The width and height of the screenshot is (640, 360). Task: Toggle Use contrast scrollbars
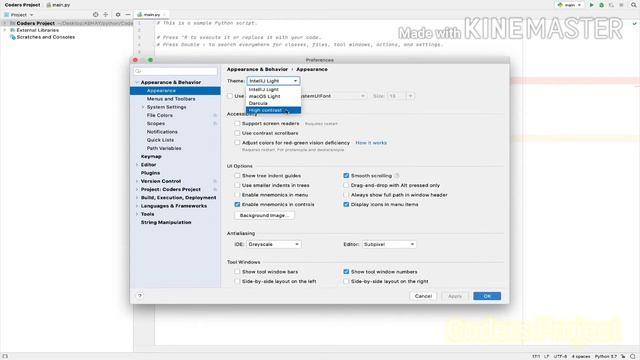click(237, 133)
